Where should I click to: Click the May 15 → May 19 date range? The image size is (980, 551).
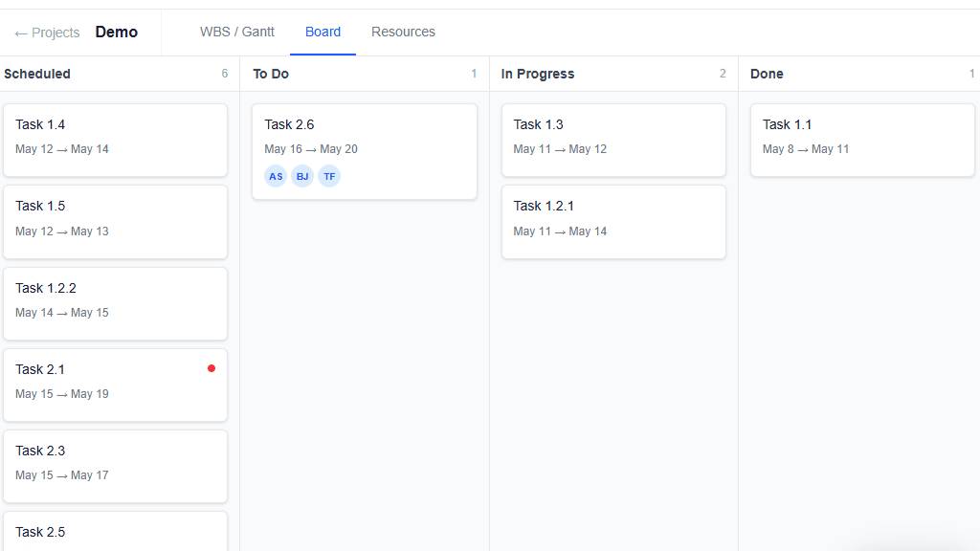pyautogui.click(x=62, y=394)
